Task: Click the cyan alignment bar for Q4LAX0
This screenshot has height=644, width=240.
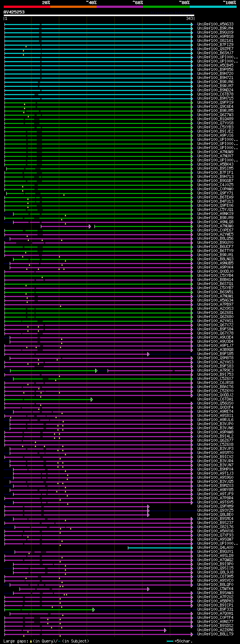Action: tap(160, 548)
